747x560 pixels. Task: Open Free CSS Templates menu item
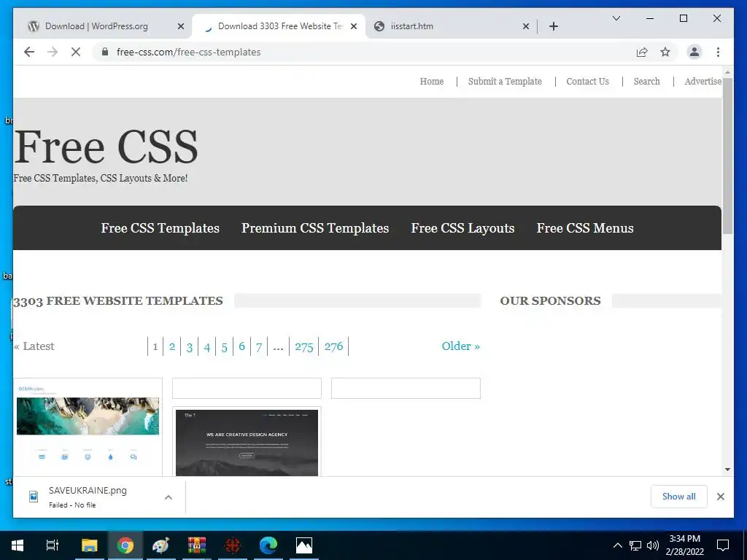[x=160, y=228]
